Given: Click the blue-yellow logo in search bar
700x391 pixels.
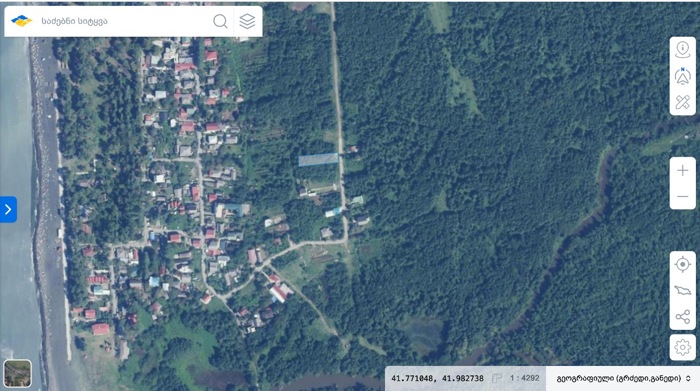Looking at the screenshot, I should tap(21, 21).
